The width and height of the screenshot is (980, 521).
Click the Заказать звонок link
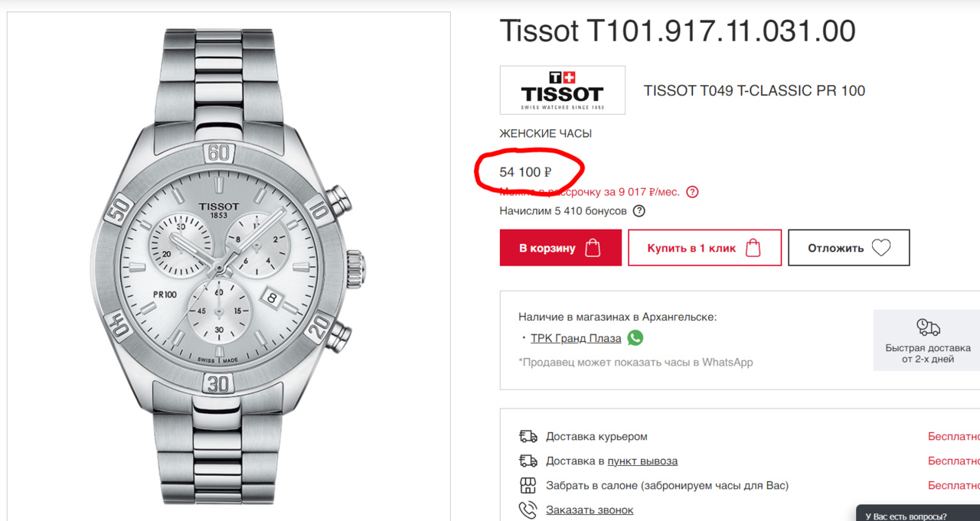click(589, 510)
